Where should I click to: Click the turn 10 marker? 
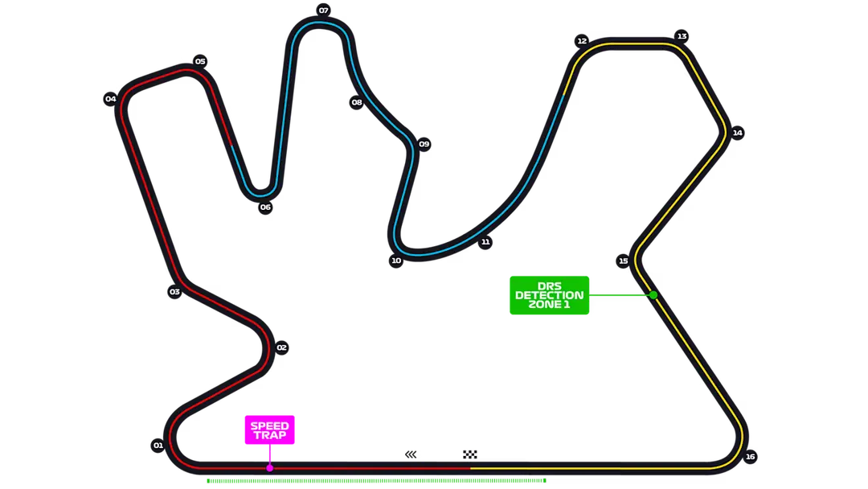[395, 261]
